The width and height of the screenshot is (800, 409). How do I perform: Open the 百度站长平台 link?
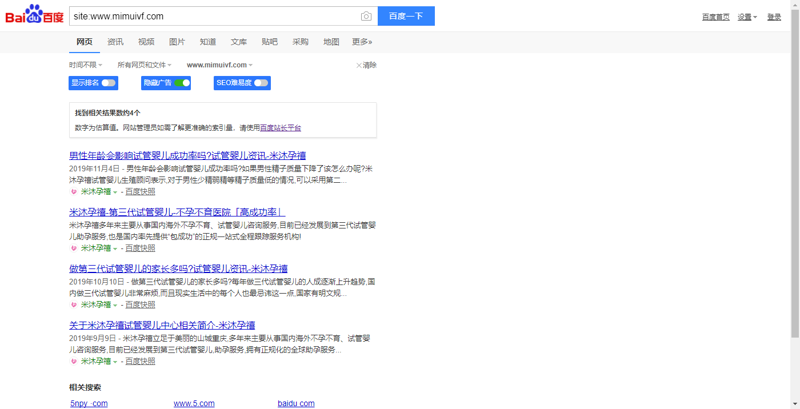pos(280,128)
